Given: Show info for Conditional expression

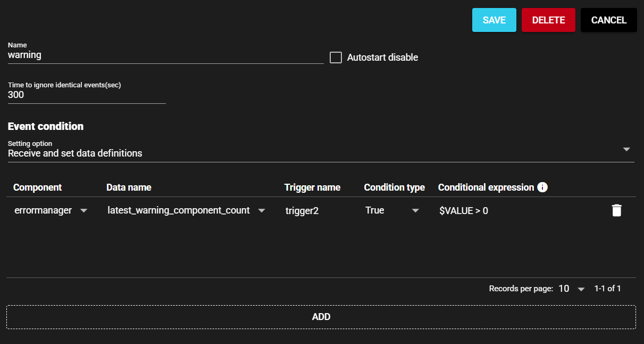Looking at the screenshot, I should coord(542,187).
